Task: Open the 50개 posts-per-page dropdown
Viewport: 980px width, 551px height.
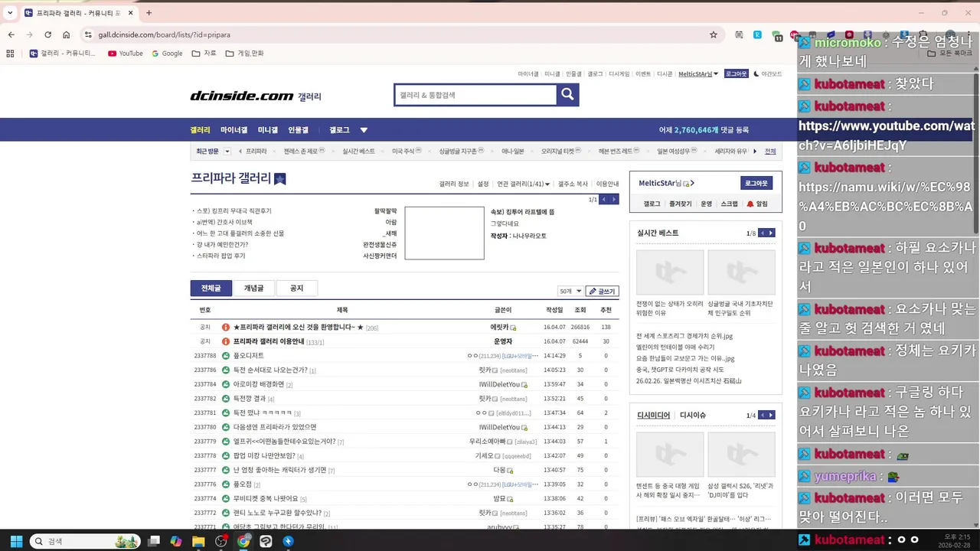Action: click(570, 292)
